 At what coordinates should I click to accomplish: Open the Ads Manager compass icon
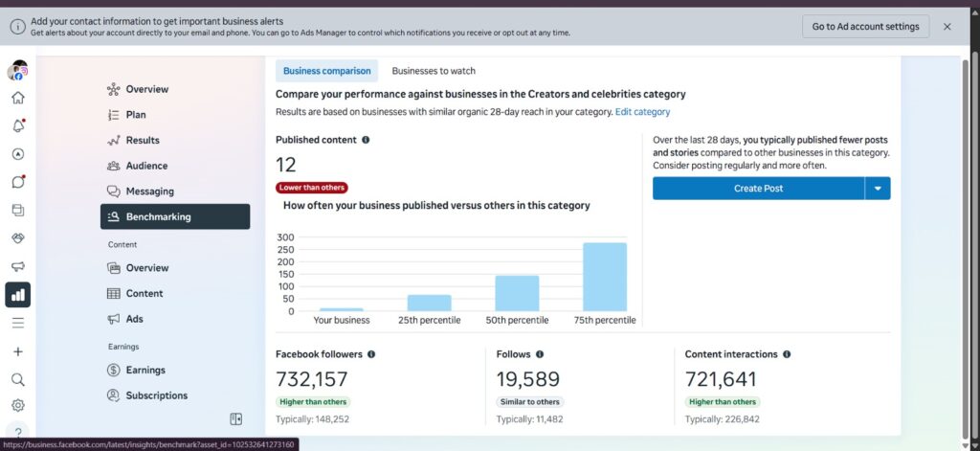coord(18,154)
